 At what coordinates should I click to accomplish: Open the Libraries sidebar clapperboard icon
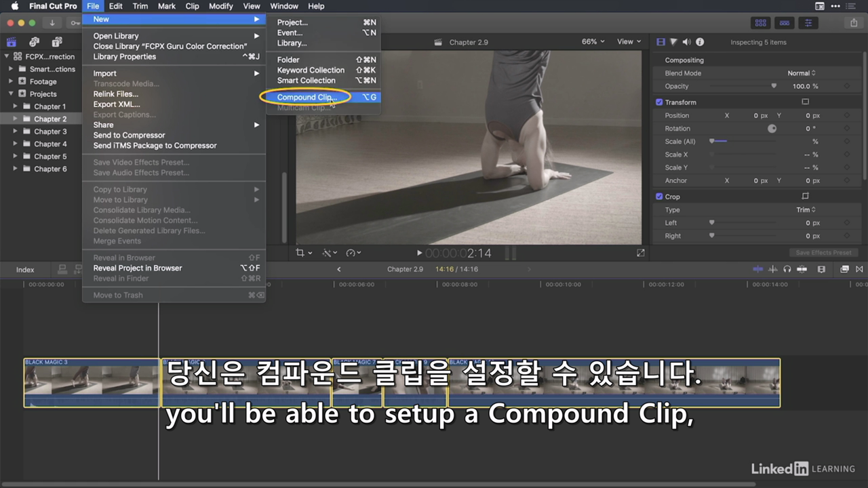(x=12, y=42)
